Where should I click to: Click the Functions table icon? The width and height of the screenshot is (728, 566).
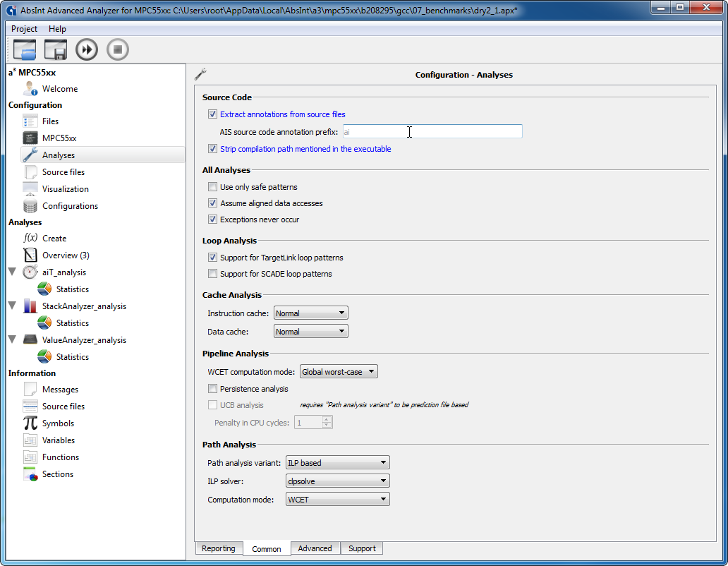point(30,457)
